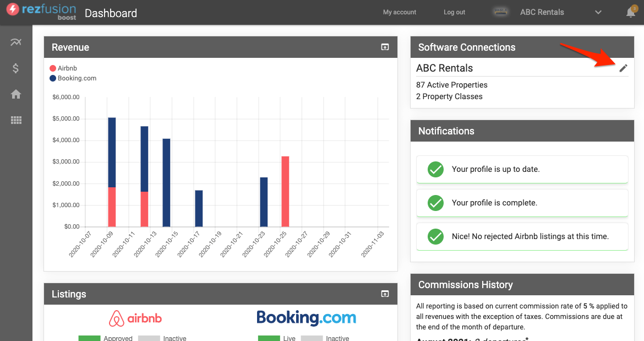This screenshot has height=341, width=644.
Task: Click 'Your profile is up to date.' notification
Action: [x=522, y=169]
